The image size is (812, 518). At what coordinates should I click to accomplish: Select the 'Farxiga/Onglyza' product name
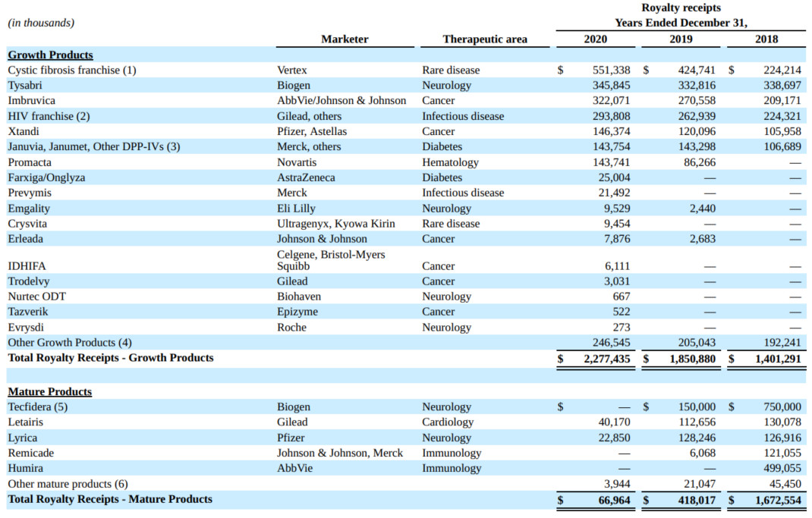pyautogui.click(x=46, y=177)
